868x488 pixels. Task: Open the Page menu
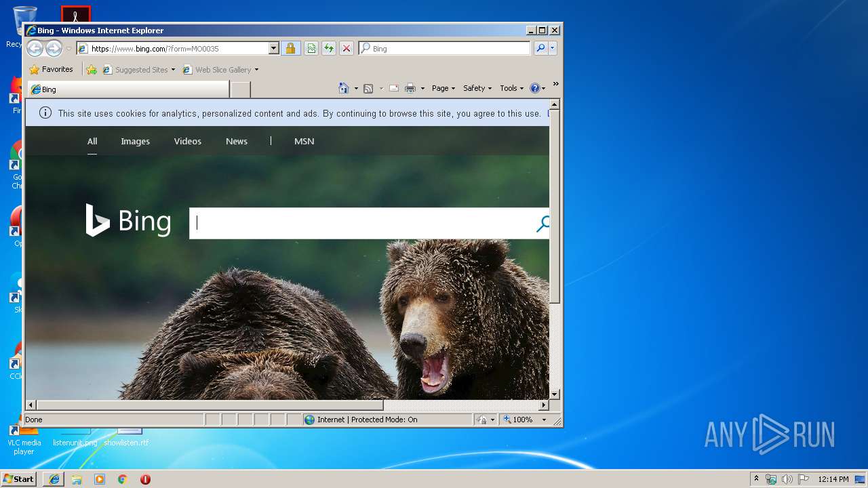click(x=443, y=88)
